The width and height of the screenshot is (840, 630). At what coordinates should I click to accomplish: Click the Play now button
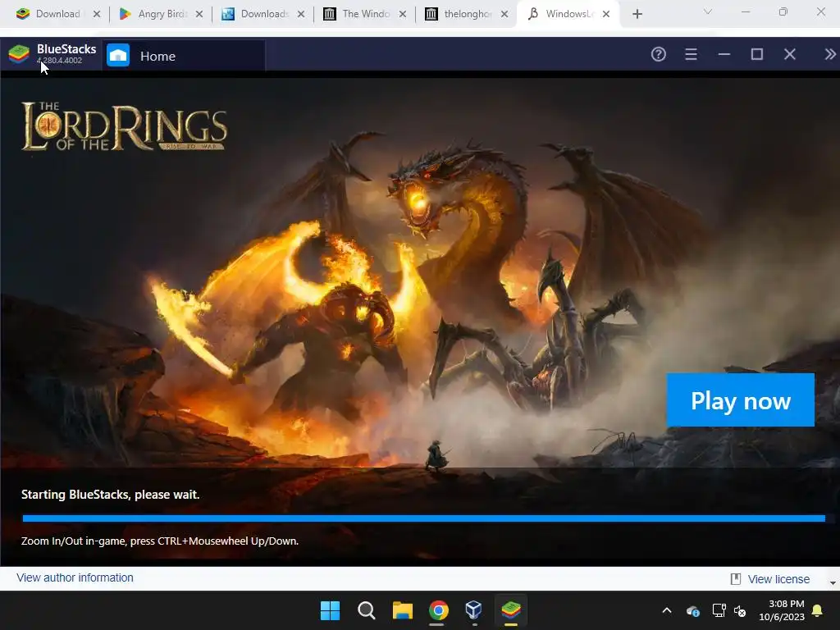pos(741,400)
